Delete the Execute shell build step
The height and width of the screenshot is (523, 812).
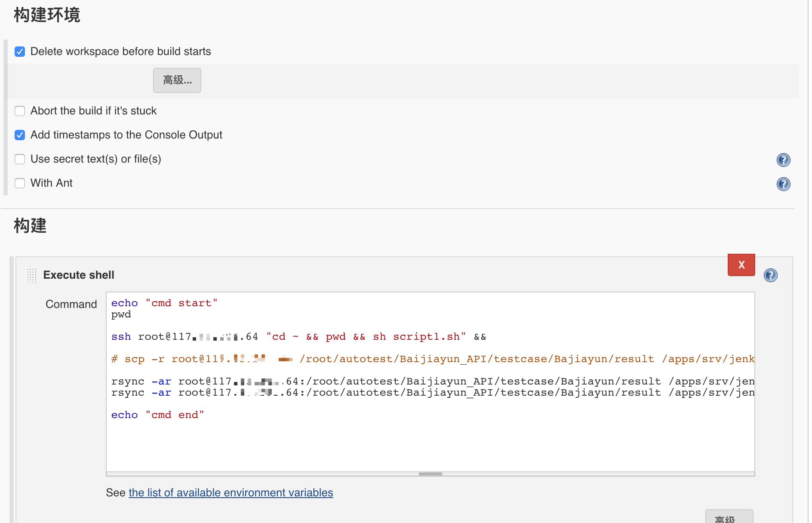(741, 265)
